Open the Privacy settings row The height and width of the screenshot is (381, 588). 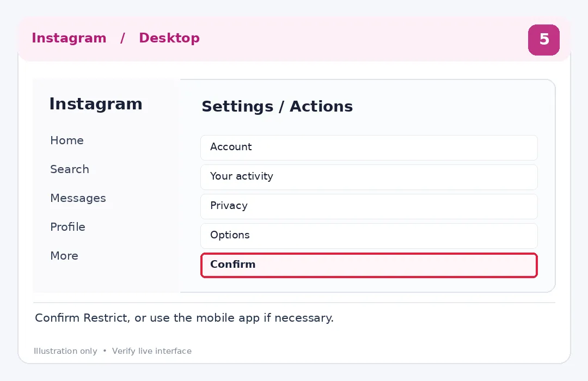pos(369,206)
